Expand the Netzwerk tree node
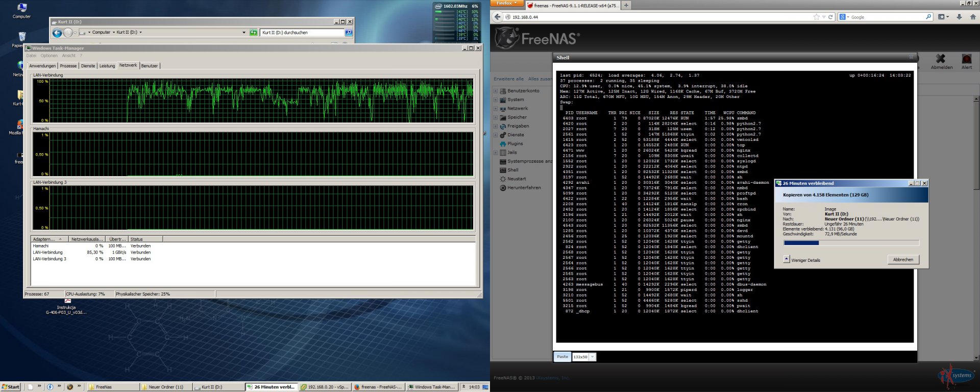Image resolution: width=980 pixels, height=392 pixels. [495, 108]
